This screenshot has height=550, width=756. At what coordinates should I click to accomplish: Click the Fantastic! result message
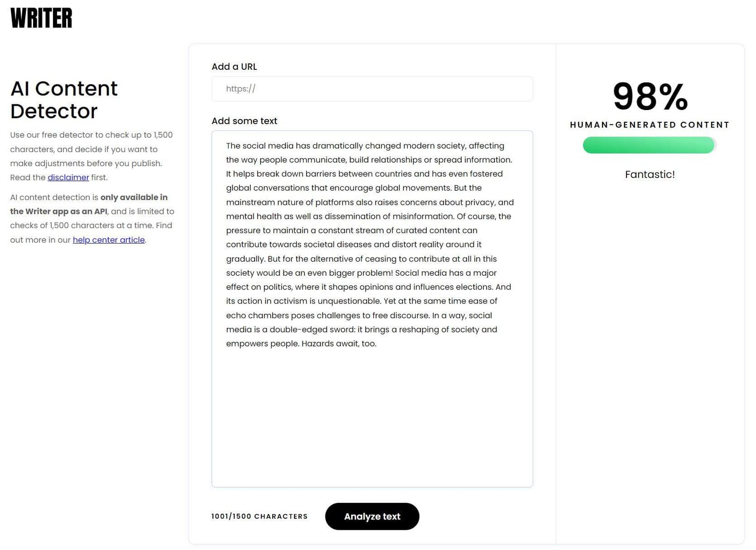click(x=650, y=175)
